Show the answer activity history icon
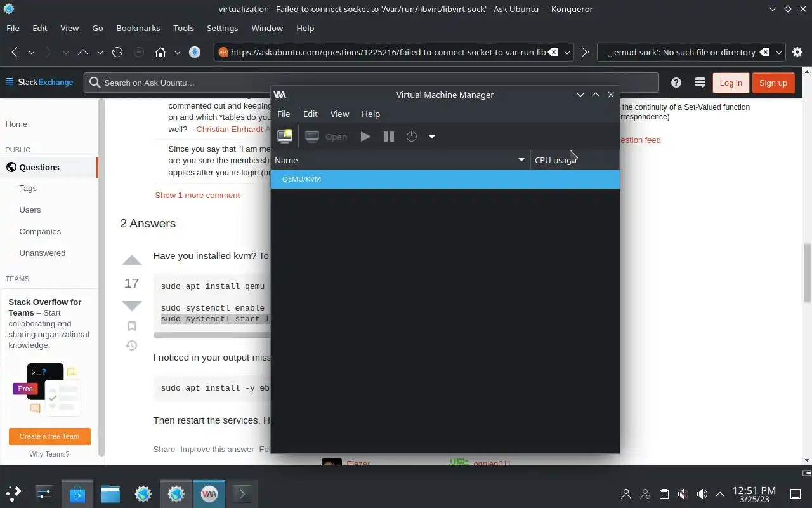Viewport: 812px width, 508px height. tap(131, 345)
